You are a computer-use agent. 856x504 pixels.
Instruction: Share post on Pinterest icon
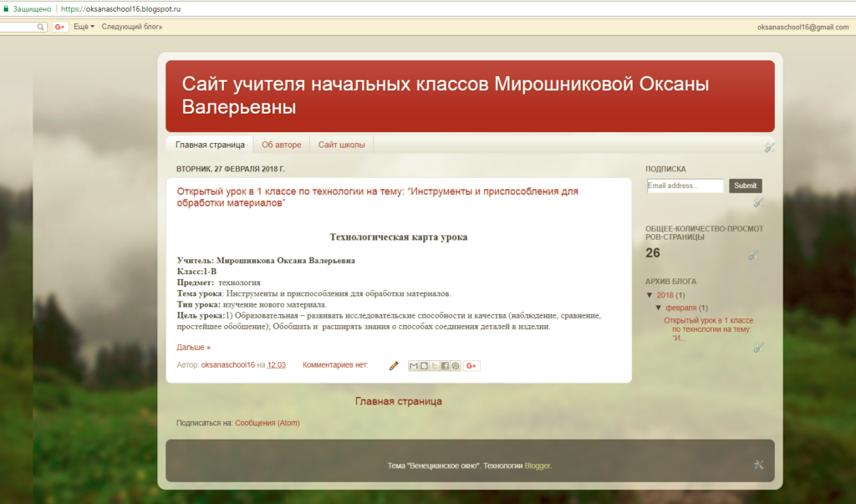(456, 366)
